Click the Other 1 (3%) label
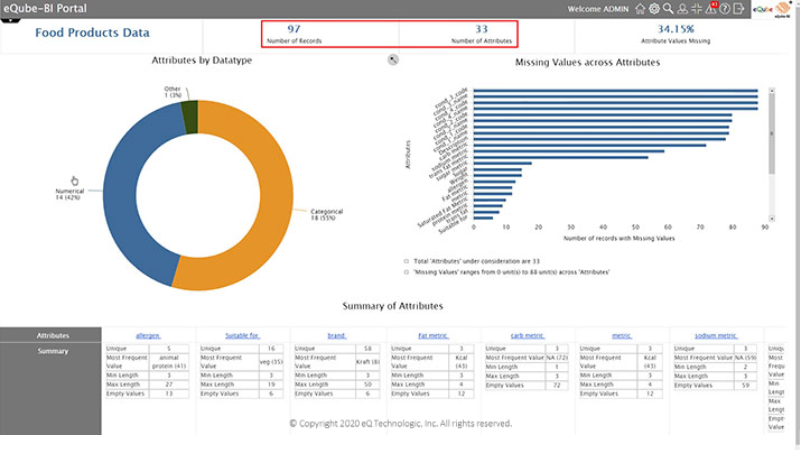Viewport: 800px width, 450px height. click(x=172, y=92)
